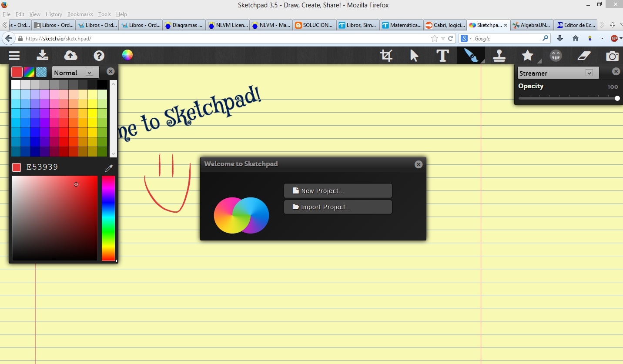Image resolution: width=623 pixels, height=364 pixels.
Task: Select the Paintbrush tool
Action: (x=471, y=56)
